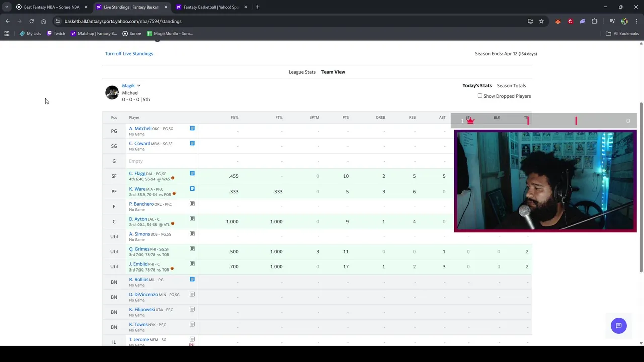Switch to the Best Fantasy NBA Sorare tab

(51, 7)
